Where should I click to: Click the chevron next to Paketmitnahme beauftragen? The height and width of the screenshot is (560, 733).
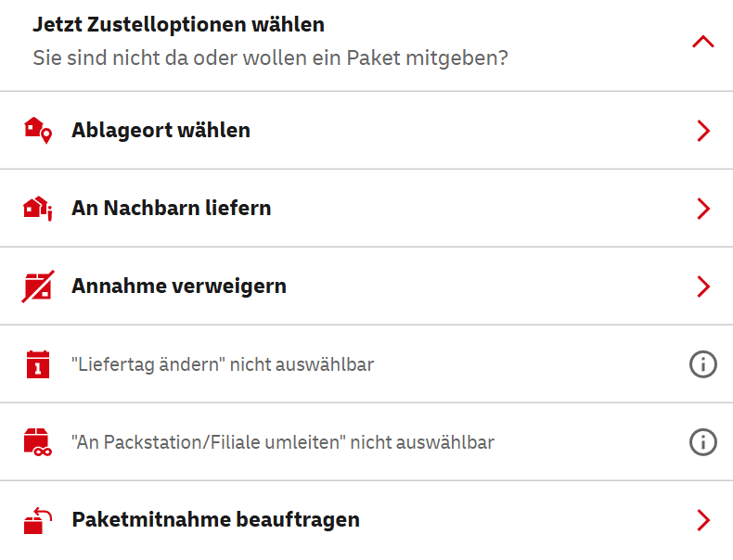[703, 520]
